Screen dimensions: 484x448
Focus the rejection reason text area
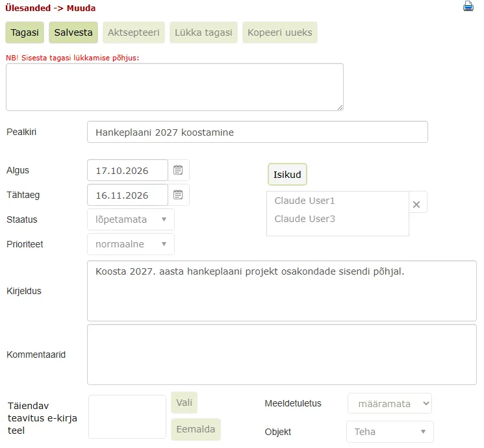175,87
